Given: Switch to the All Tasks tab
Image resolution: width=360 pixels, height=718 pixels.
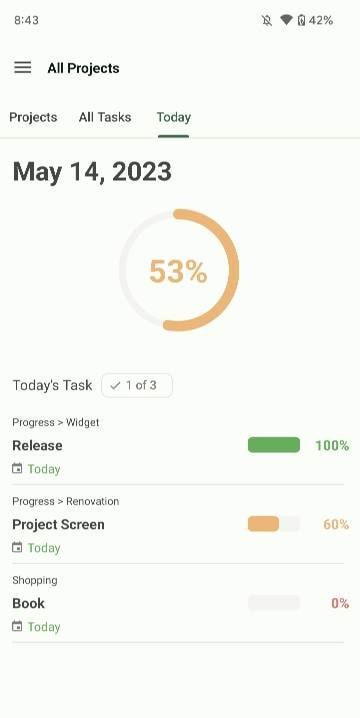Looking at the screenshot, I should (105, 117).
